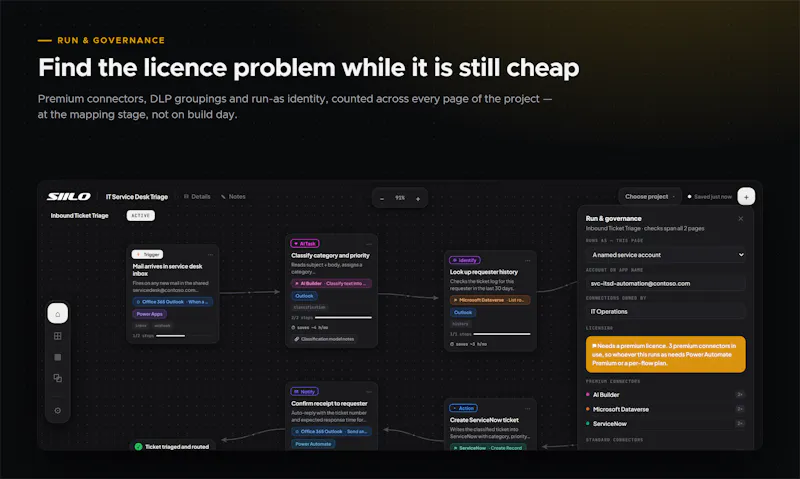Click the Trigger badge on the mail card
This screenshot has height=479, width=800.
[x=147, y=254]
